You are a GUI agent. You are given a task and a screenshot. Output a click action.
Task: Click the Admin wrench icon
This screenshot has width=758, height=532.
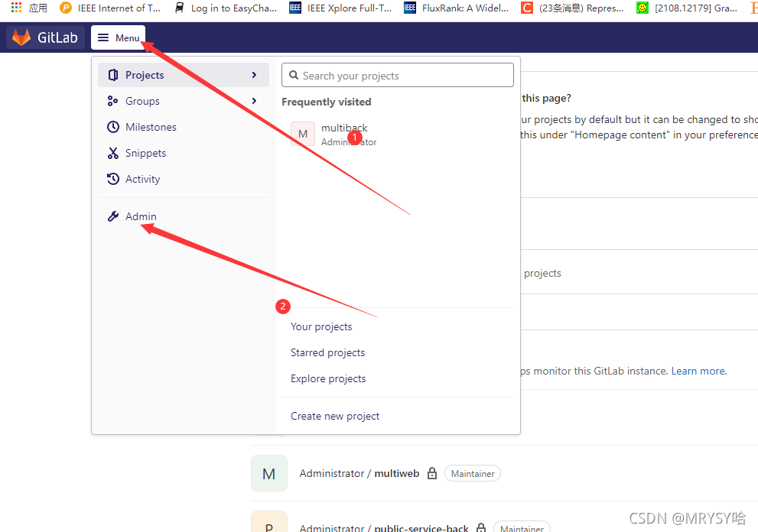113,216
